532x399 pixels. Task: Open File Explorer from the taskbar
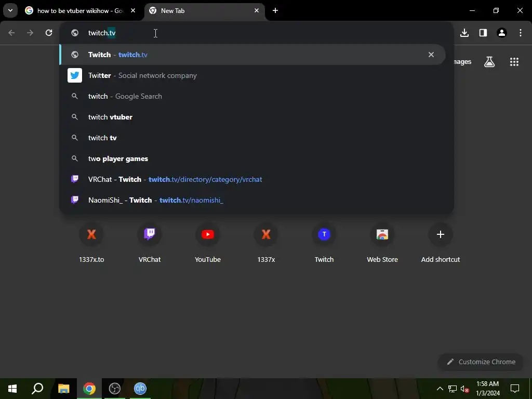[63, 389]
